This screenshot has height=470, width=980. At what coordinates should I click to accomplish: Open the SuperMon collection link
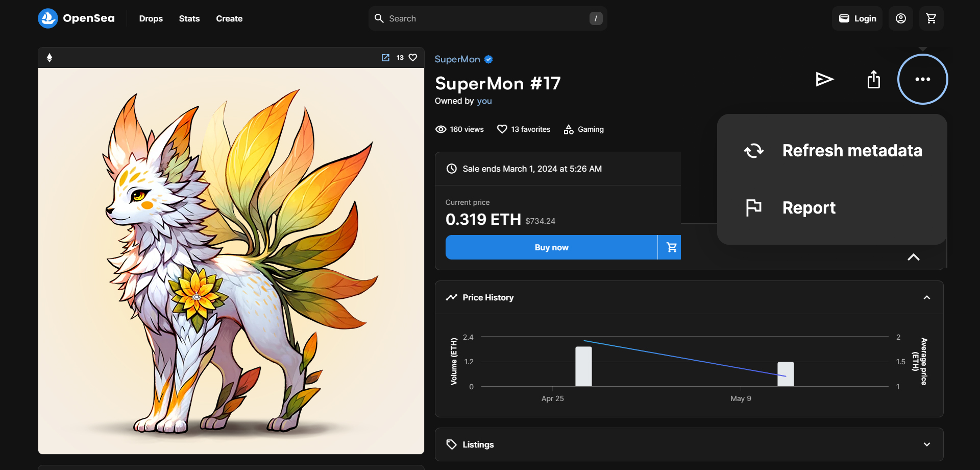point(457,59)
